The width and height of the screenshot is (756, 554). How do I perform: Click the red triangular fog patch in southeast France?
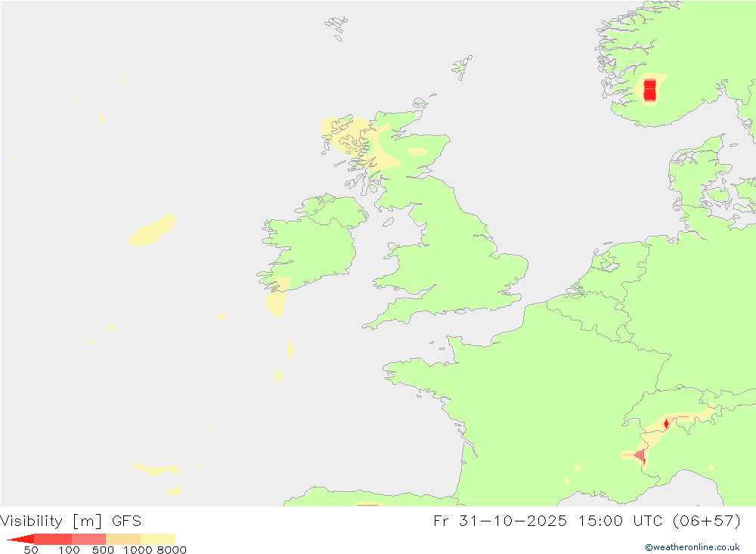pyautogui.click(x=640, y=456)
